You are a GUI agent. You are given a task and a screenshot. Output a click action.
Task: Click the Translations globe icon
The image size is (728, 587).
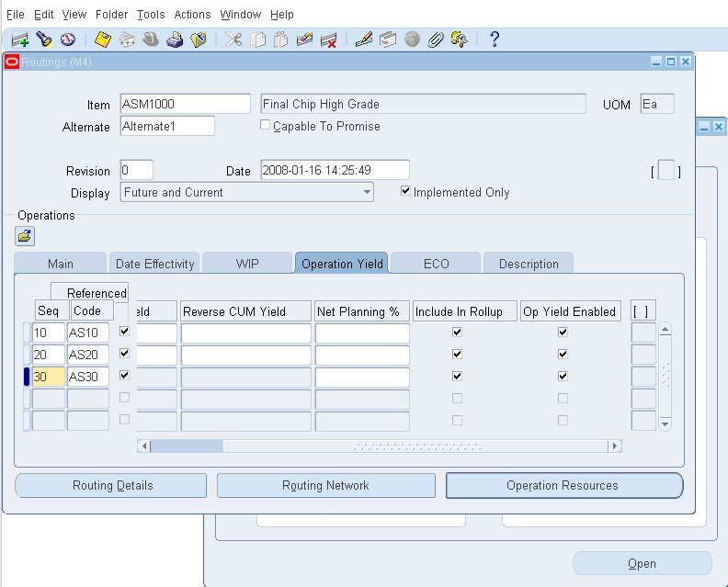pyautogui.click(x=412, y=40)
